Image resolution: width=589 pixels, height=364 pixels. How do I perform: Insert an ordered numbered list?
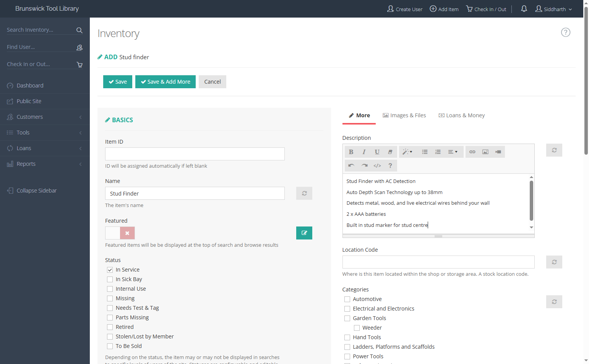tap(438, 152)
